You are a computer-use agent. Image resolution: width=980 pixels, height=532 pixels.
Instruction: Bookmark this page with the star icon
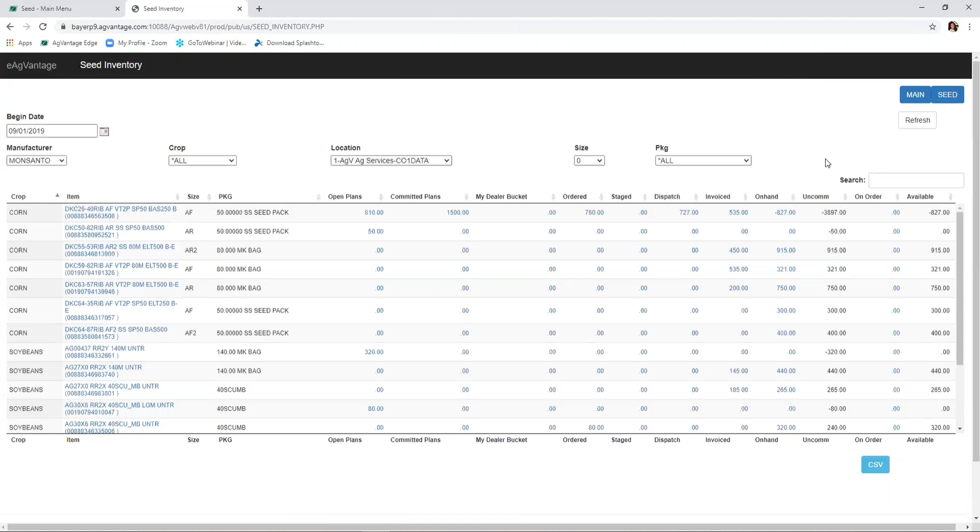point(932,27)
